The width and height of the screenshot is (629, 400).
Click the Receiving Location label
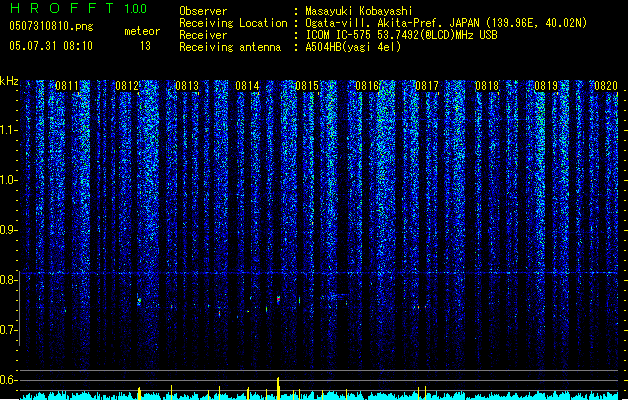click(233, 23)
